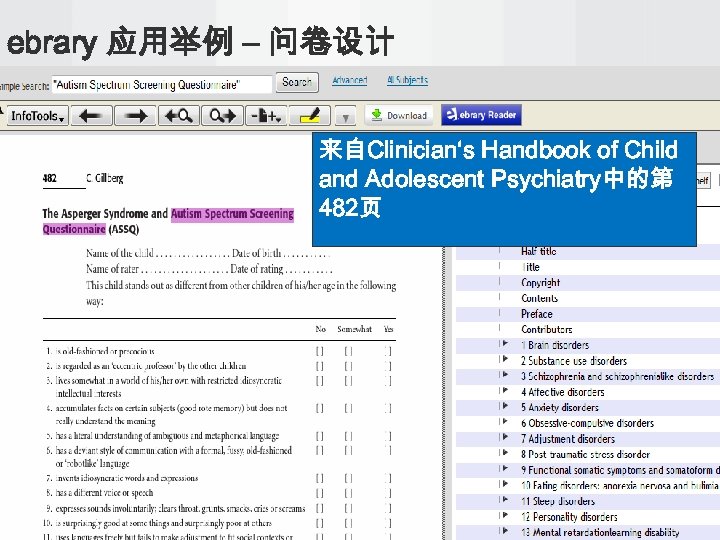Open 5 Anxiety disorders chapter
This screenshot has height=540, width=720.
pyautogui.click(x=560, y=408)
